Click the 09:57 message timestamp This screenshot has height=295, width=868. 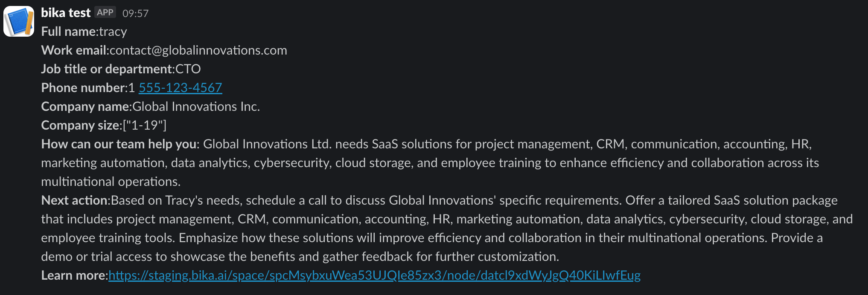(x=135, y=14)
